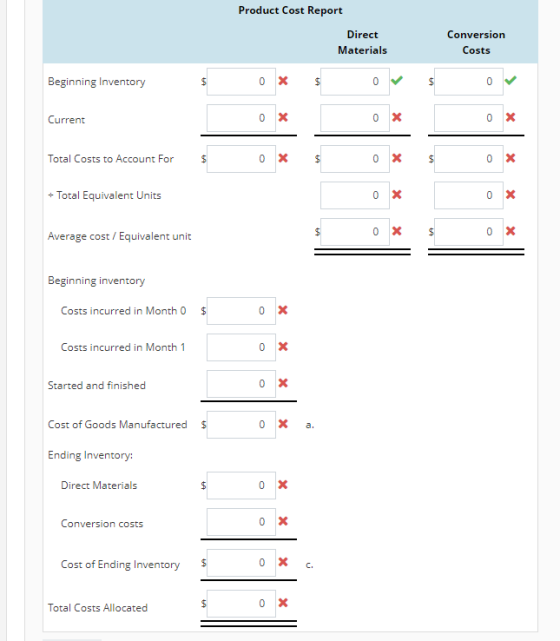This screenshot has height=641, width=560.
Task: Click the red X by Cost of Ending Inventory
Action: point(283,562)
